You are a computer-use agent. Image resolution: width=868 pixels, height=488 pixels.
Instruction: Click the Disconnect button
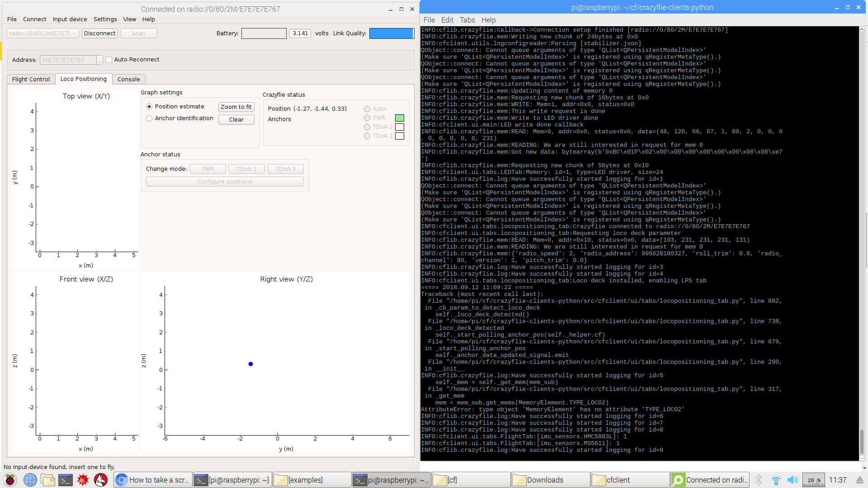[x=99, y=33]
